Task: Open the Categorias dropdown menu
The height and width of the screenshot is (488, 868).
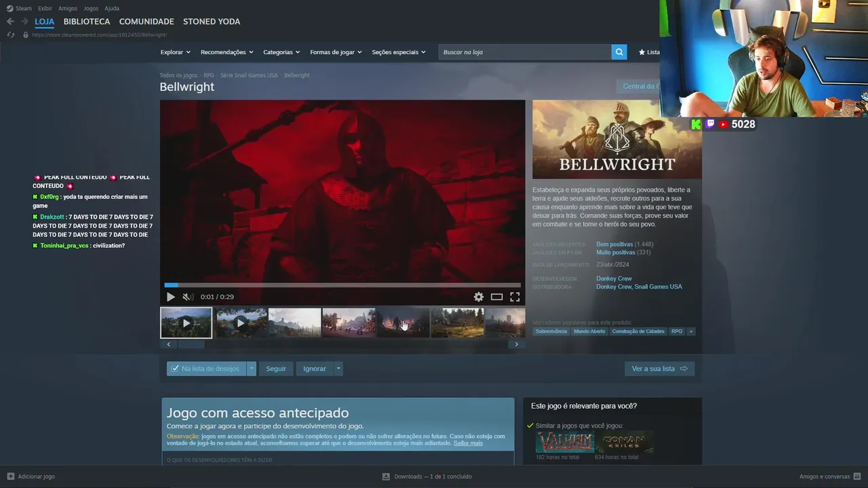Action: (281, 52)
